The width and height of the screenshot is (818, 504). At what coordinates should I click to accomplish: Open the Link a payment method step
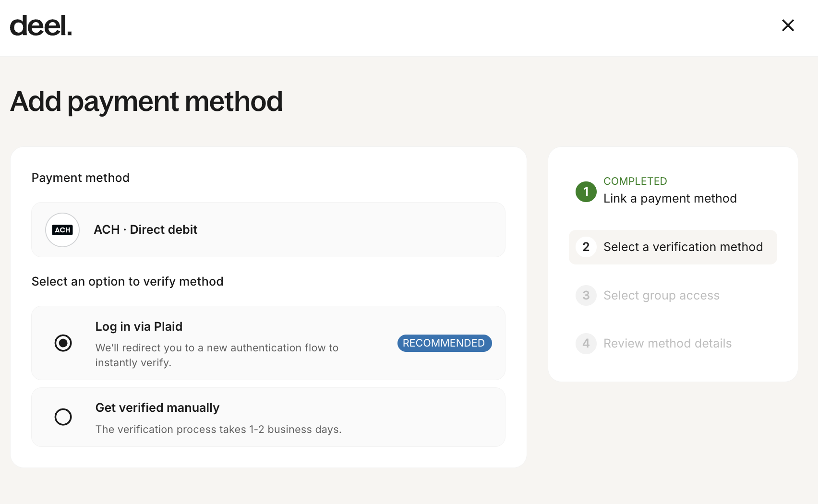pyautogui.click(x=670, y=199)
